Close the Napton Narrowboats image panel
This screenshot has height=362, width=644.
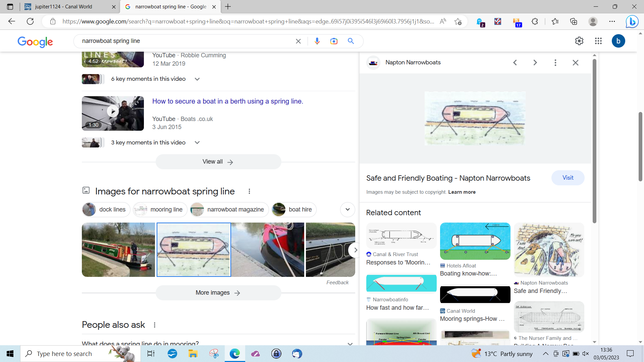(576, 63)
